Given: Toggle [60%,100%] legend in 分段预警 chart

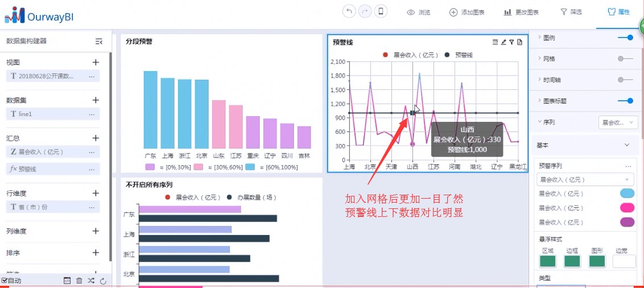Looking at the screenshot, I should point(271,167).
